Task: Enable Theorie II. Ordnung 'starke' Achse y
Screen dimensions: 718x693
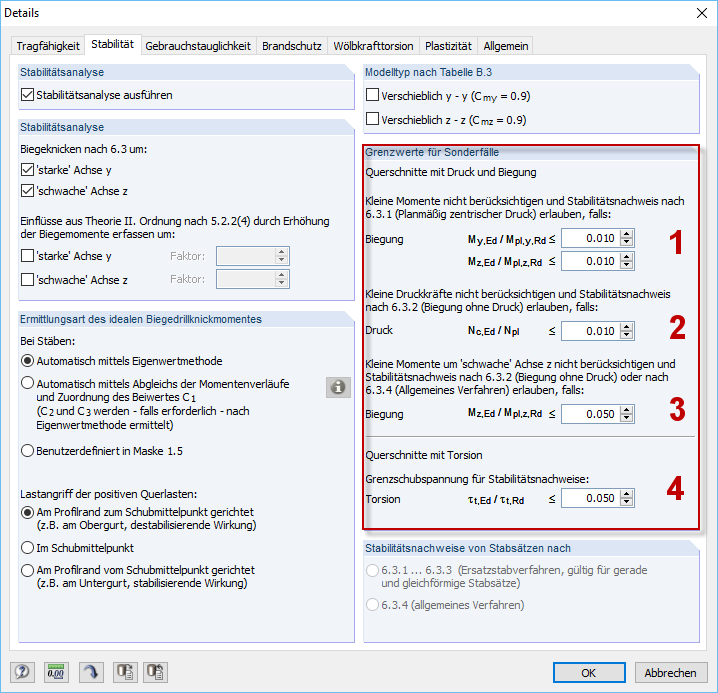Action: click(27, 256)
